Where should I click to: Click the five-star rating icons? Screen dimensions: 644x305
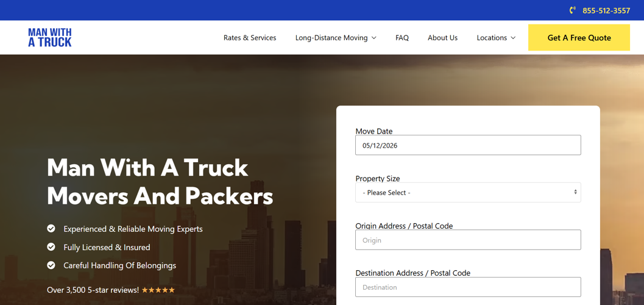click(x=158, y=290)
